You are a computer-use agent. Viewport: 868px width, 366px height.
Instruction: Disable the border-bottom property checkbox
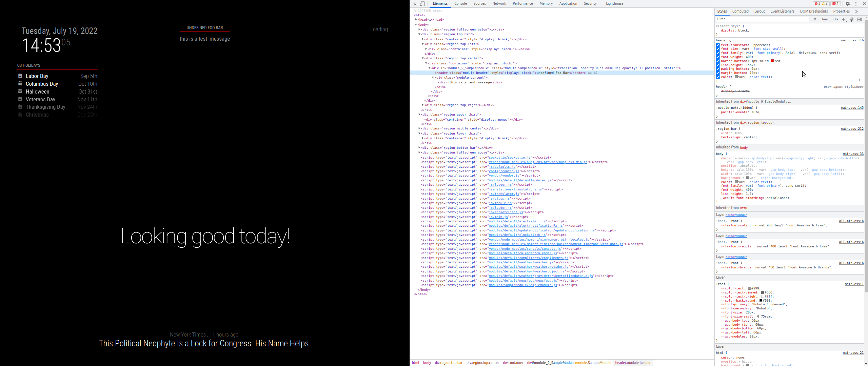718,61
